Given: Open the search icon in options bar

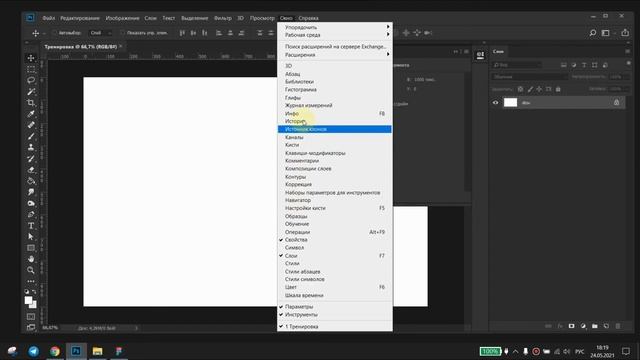Looking at the screenshot, I should pos(593,33).
